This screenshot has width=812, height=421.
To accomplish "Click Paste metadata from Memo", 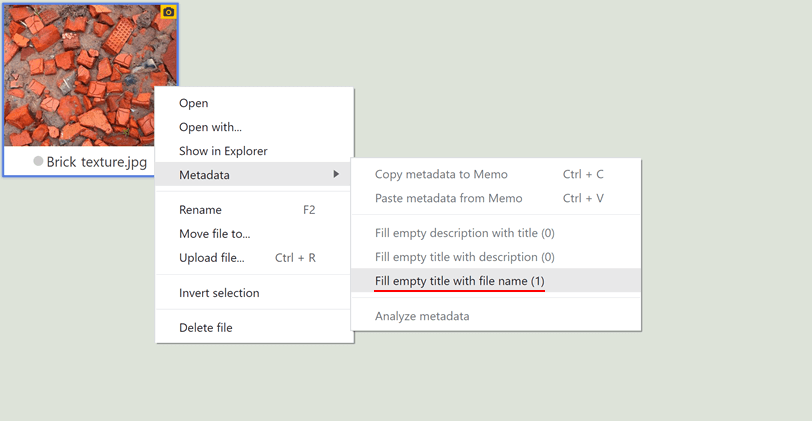I will point(496,198).
